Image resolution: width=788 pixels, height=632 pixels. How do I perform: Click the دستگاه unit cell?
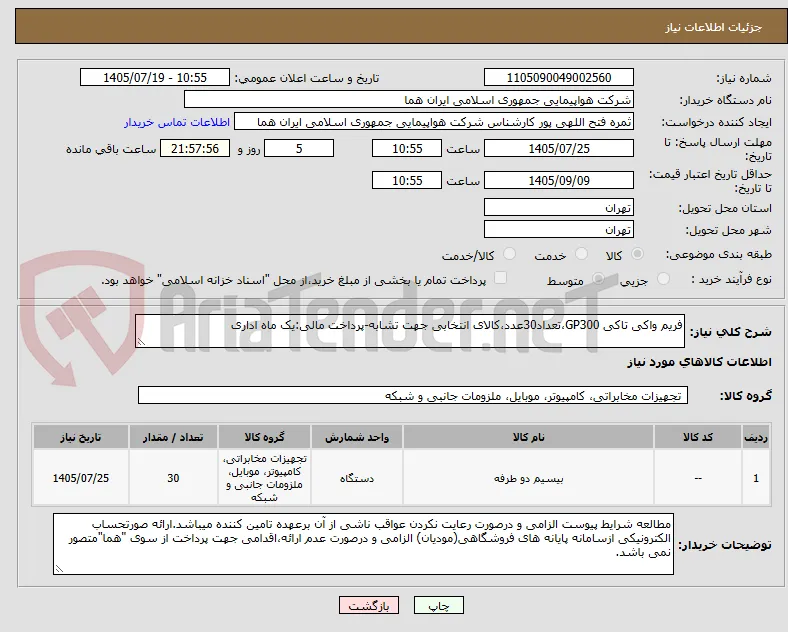pyautogui.click(x=357, y=478)
